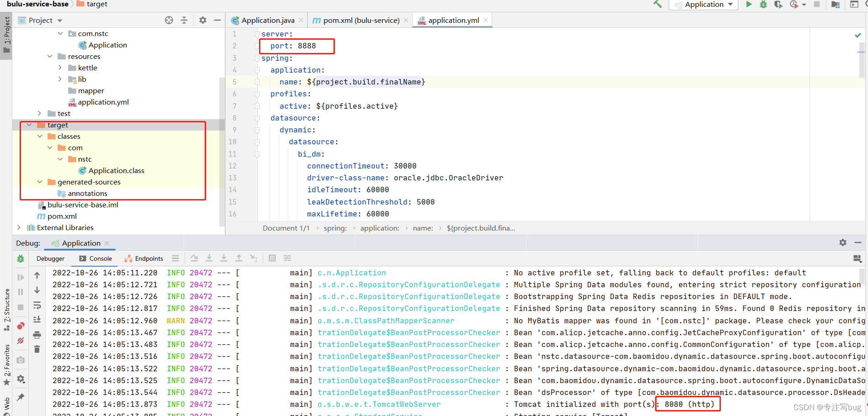868x416 pixels.
Task: Select Application.class under the classes folder
Action: [116, 170]
